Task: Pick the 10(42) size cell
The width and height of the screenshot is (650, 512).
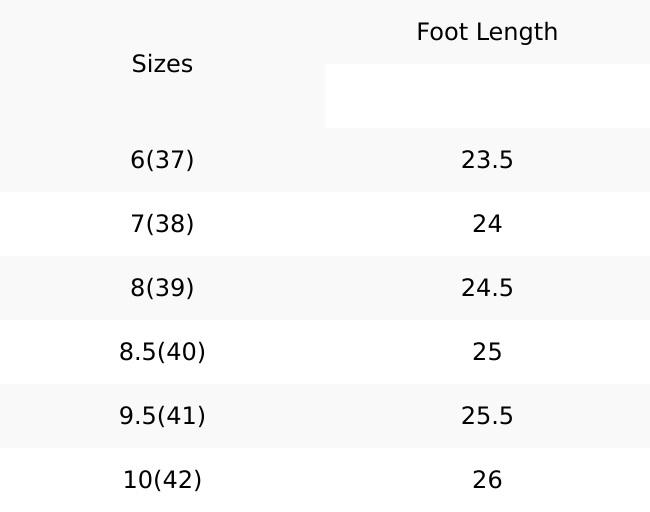Action: coord(162,480)
